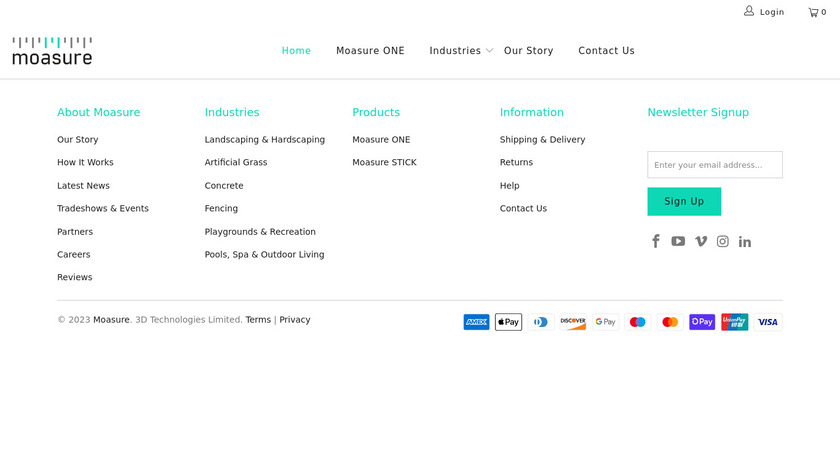Click the Login user icon

[748, 11]
